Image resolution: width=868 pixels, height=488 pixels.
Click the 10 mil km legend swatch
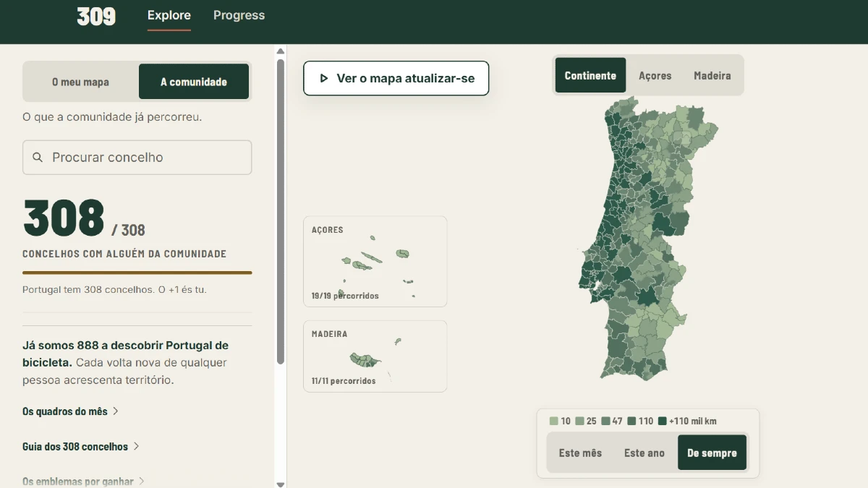[554, 421]
